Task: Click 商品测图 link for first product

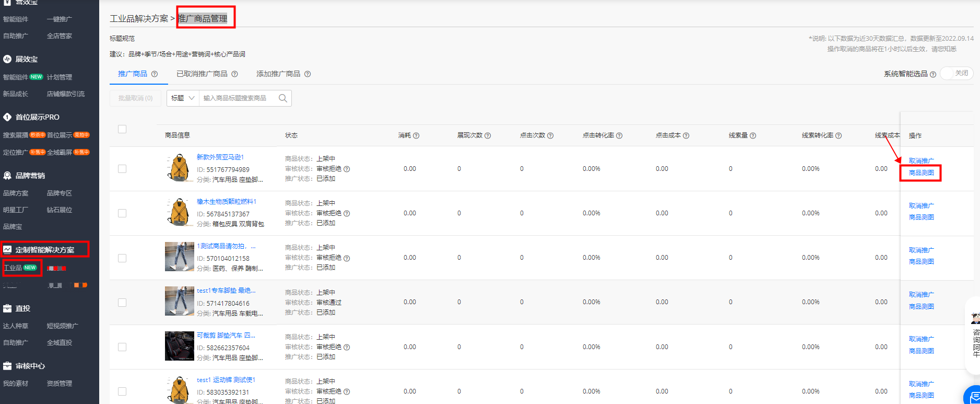Action: 921,173
